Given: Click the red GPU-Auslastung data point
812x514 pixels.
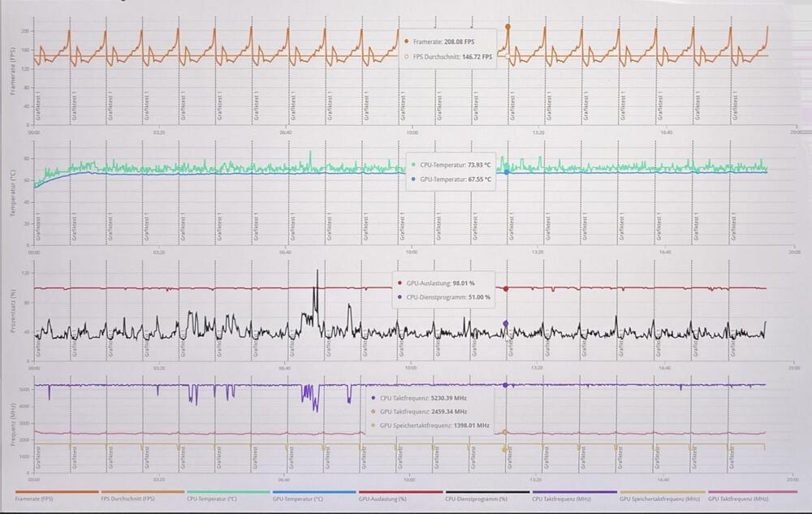Looking at the screenshot, I should pos(506,288).
